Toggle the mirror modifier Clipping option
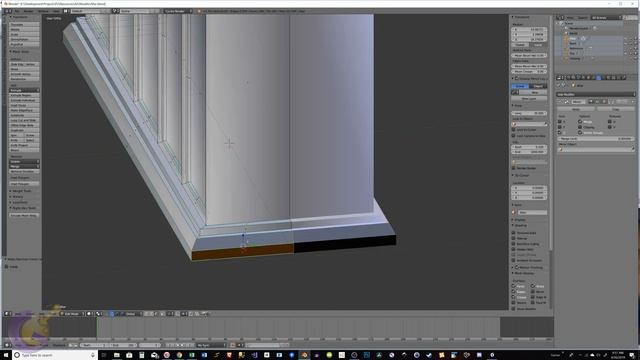Screen dimensions: 640x360 click(x=580, y=127)
